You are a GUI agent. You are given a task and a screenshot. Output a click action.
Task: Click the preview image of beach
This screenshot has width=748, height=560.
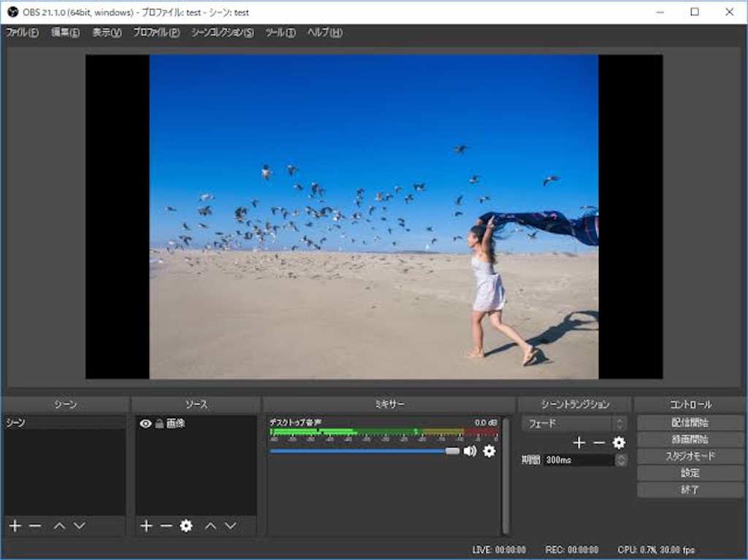374,217
